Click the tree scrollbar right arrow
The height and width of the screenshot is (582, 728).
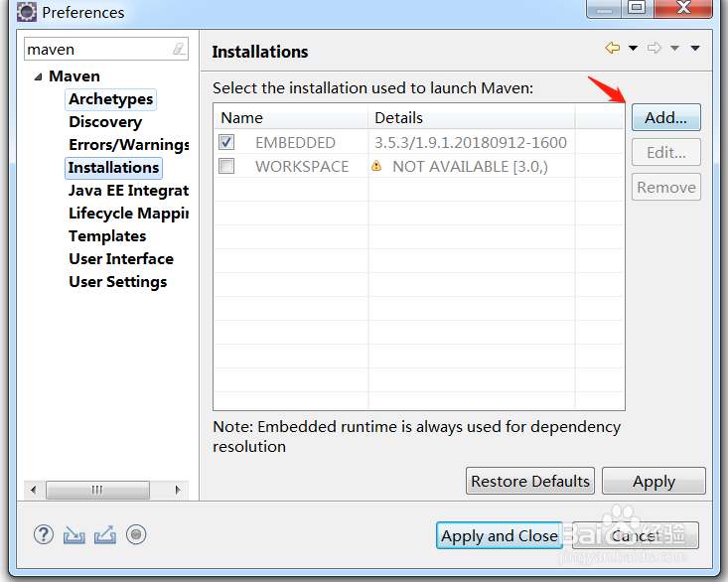[178, 490]
